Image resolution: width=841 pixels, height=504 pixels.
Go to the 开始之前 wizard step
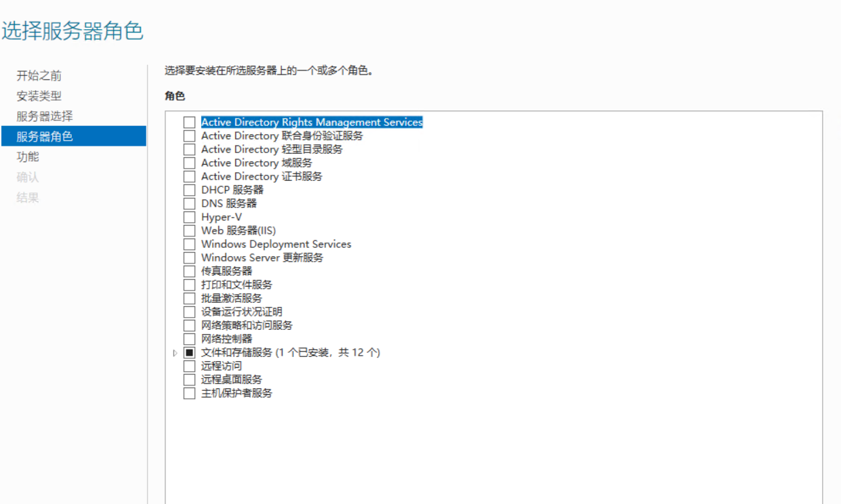(39, 76)
